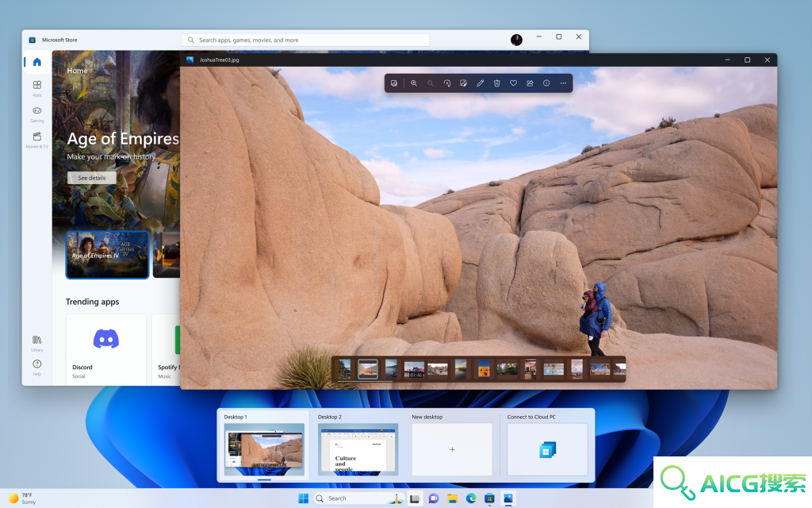Click the JoshuaTree03.jpg file name in title bar
The height and width of the screenshot is (508, 812).
(219, 60)
